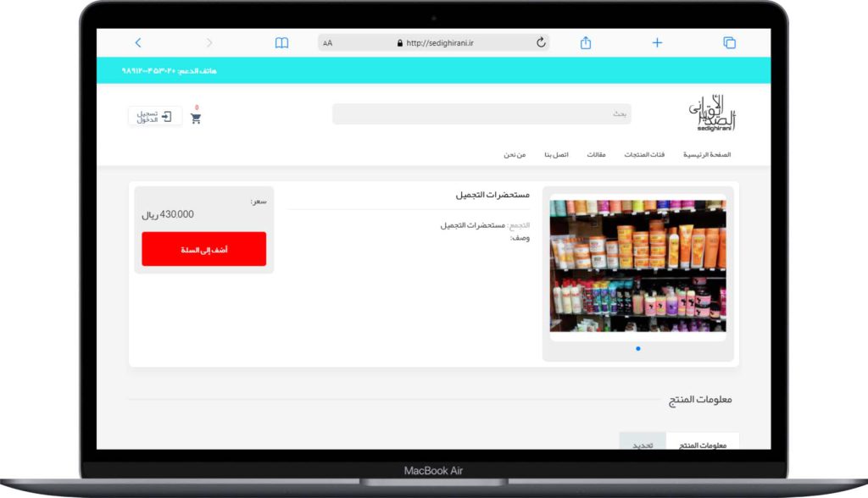Show all tabs overview icon
868x498 pixels.
[x=729, y=43]
